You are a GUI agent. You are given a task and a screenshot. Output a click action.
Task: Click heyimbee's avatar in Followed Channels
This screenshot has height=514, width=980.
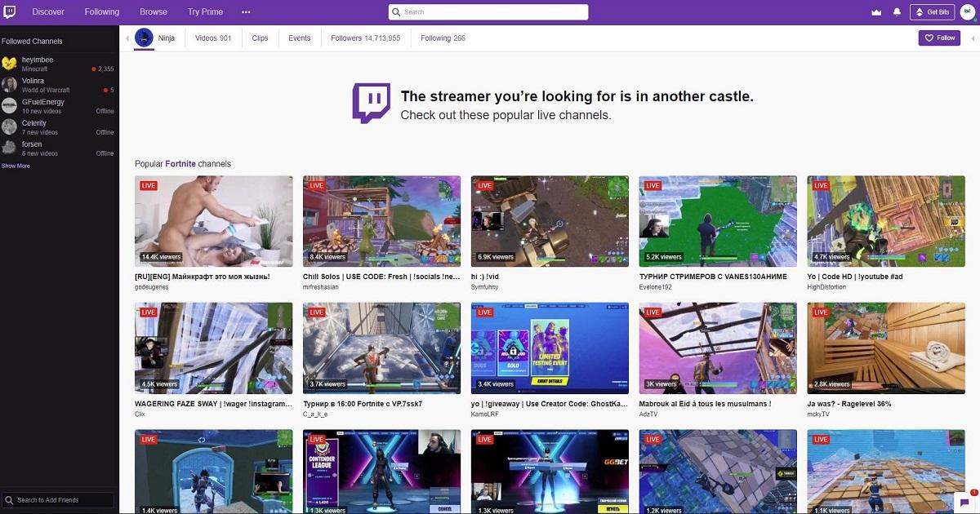10,64
